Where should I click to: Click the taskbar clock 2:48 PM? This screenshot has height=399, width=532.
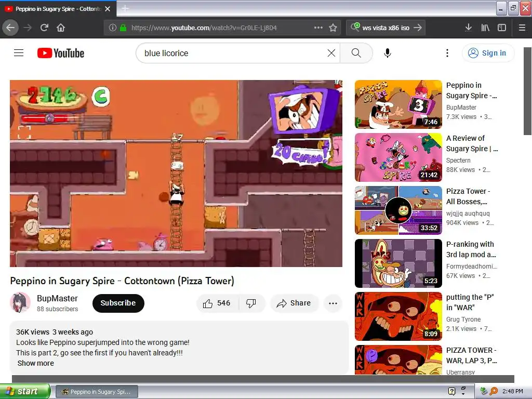[x=513, y=391]
